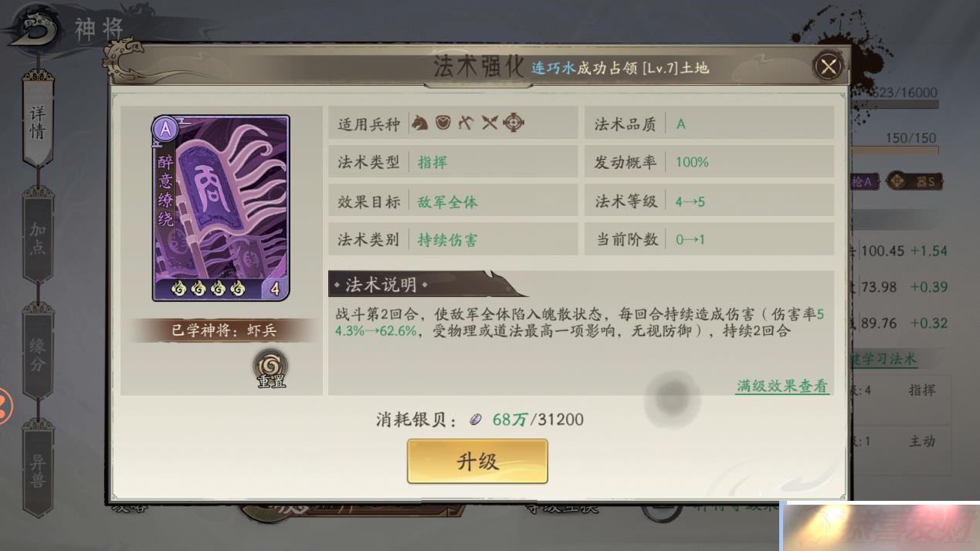Click the A grade badge on card
Screen dimensions: 980x551
click(x=164, y=129)
